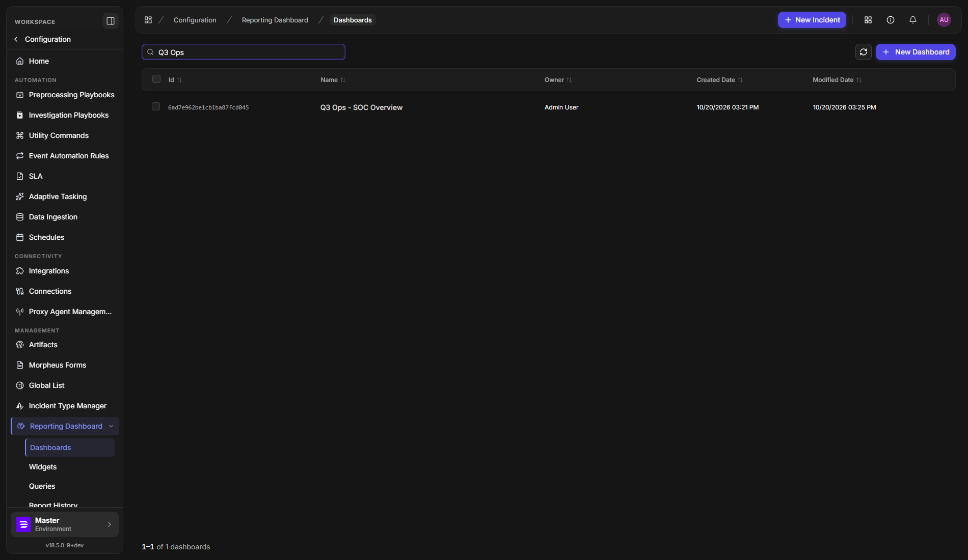Open Reporting Dashboard breadcrumb link
This screenshot has width=968, height=560.
click(x=275, y=20)
